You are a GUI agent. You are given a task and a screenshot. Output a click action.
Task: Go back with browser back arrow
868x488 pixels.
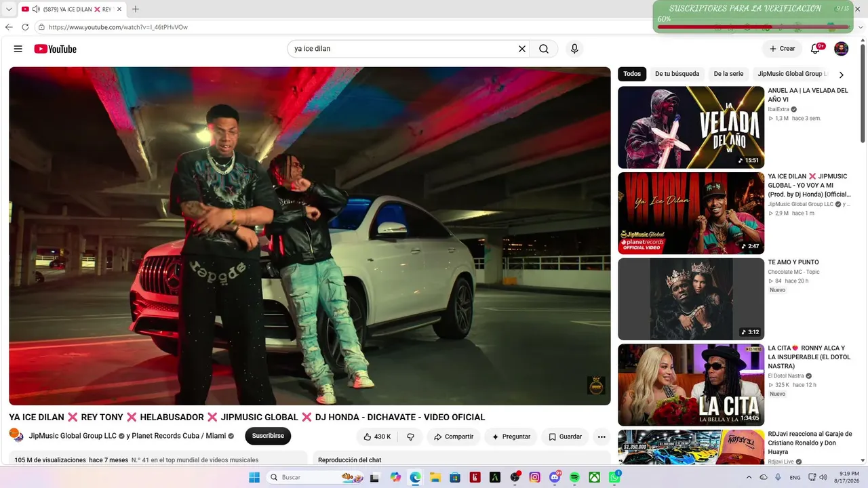pyautogui.click(x=9, y=27)
